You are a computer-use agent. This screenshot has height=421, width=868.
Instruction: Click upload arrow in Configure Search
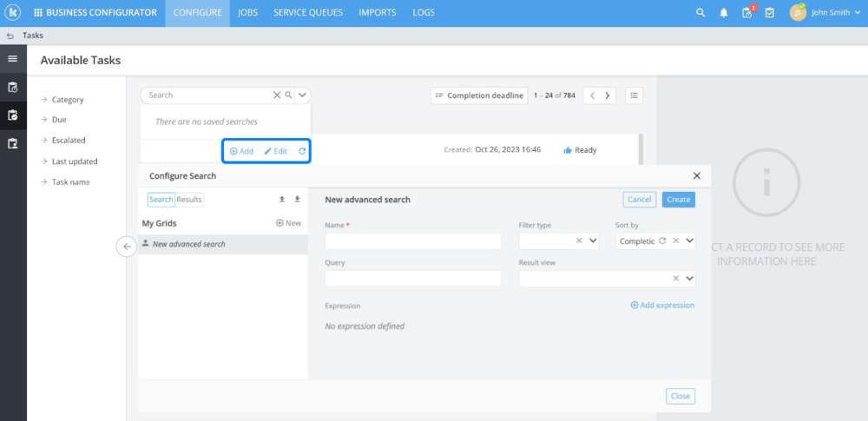282,200
